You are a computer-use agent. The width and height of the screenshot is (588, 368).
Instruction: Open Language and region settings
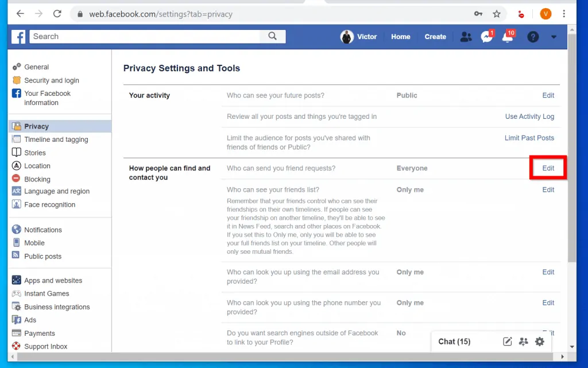(57, 191)
